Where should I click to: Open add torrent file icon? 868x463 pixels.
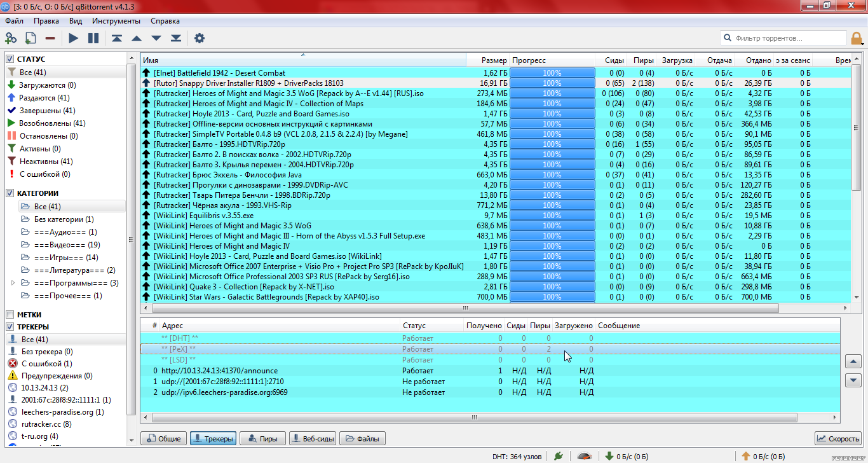click(31, 38)
